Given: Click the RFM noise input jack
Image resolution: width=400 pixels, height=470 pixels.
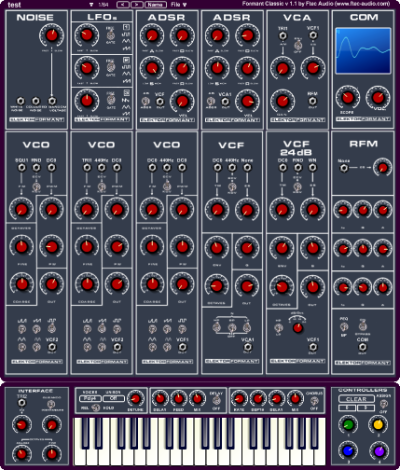Looking at the screenshot, I should (x=344, y=168).
